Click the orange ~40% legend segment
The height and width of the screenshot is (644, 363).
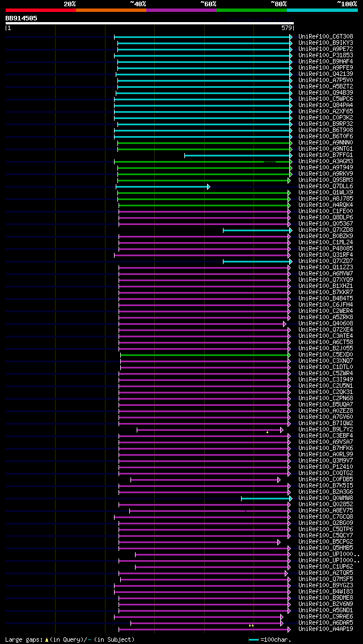(x=111, y=10)
